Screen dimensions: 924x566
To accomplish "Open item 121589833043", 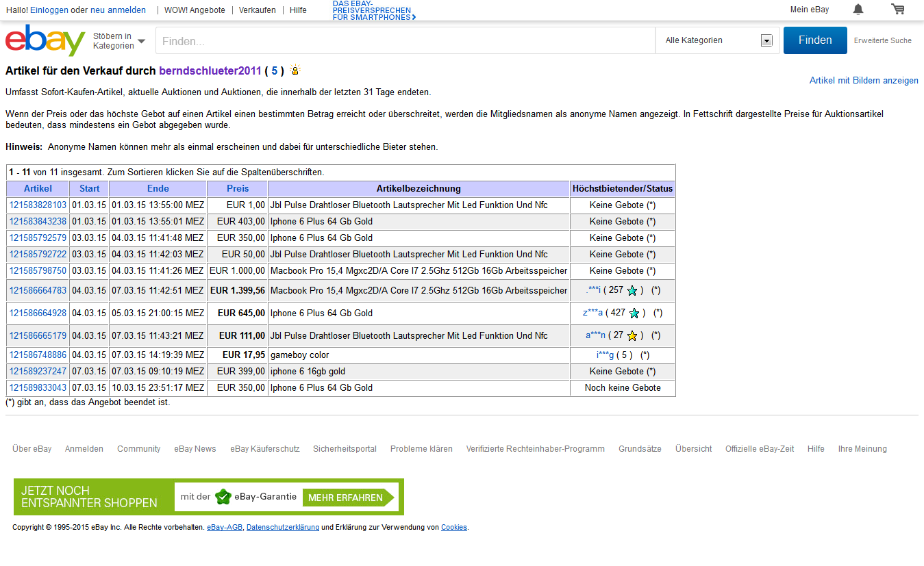I will tap(38, 387).
